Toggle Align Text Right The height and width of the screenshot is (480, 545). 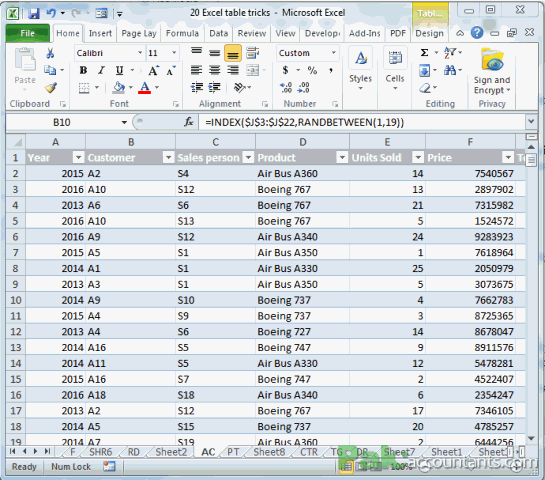pyautogui.click(x=233, y=71)
